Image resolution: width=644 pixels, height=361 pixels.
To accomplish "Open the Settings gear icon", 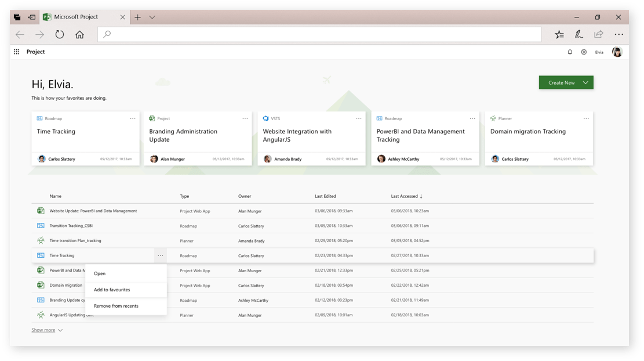I will [584, 52].
